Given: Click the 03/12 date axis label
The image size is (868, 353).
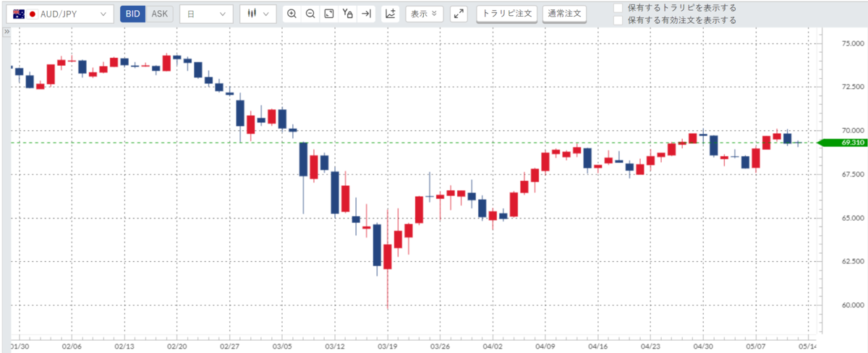Looking at the screenshot, I should pos(335,346).
